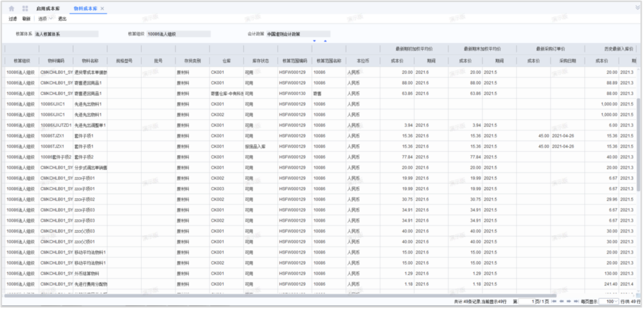Select the HSFW000130 scope code cell
The height and width of the screenshot is (310, 644).
(x=295, y=94)
